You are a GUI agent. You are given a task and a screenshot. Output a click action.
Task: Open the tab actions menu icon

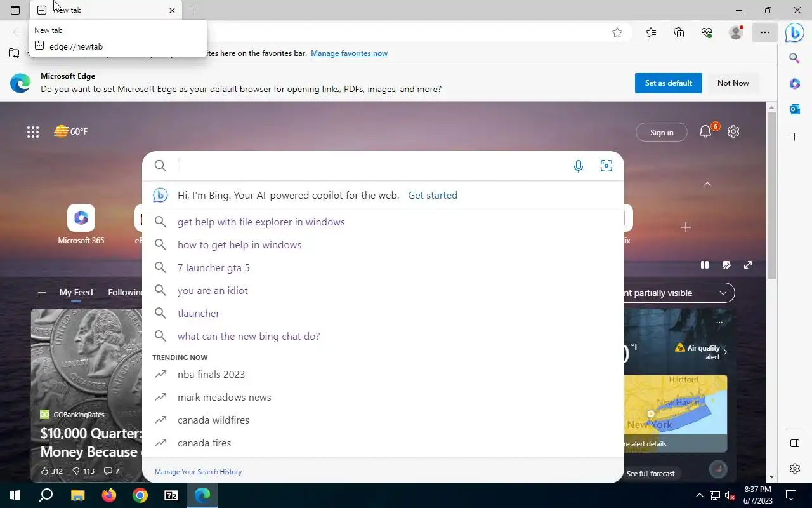click(x=15, y=10)
